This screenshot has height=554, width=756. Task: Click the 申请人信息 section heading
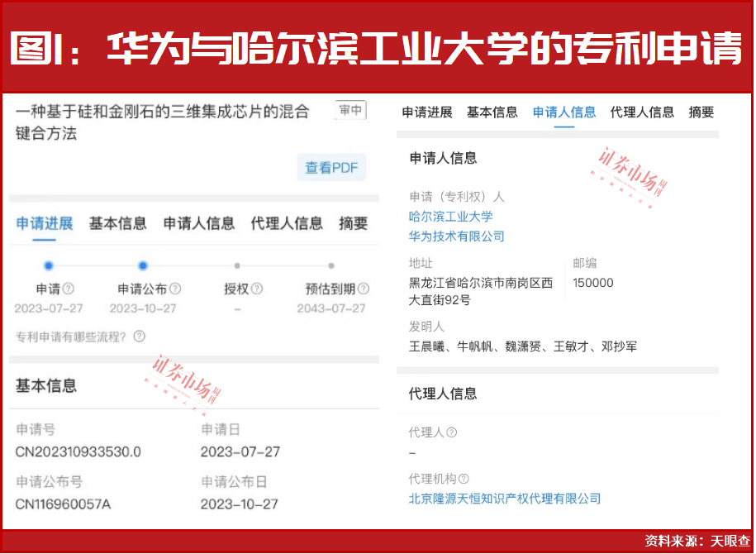pyautogui.click(x=443, y=158)
